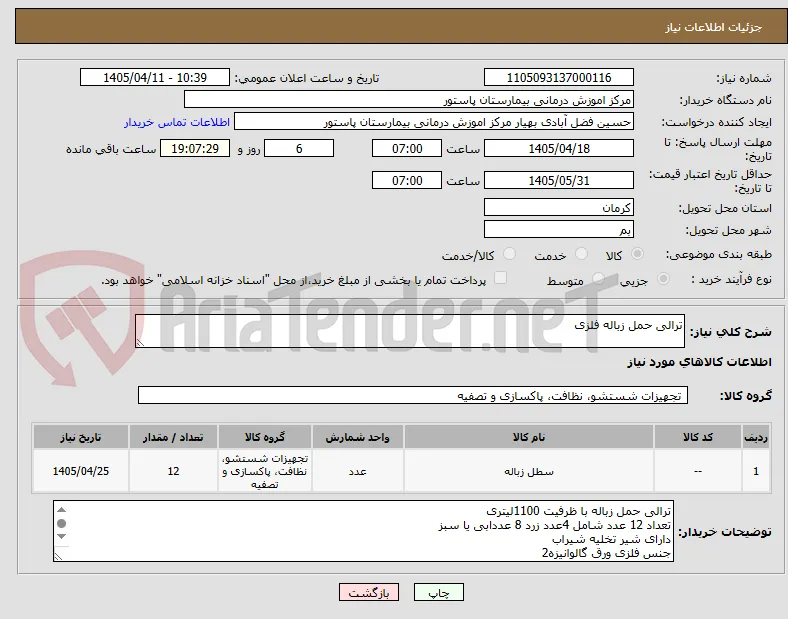The image size is (788, 619).
Task: Click the سطل زباله item name cell
Action: tap(529, 471)
